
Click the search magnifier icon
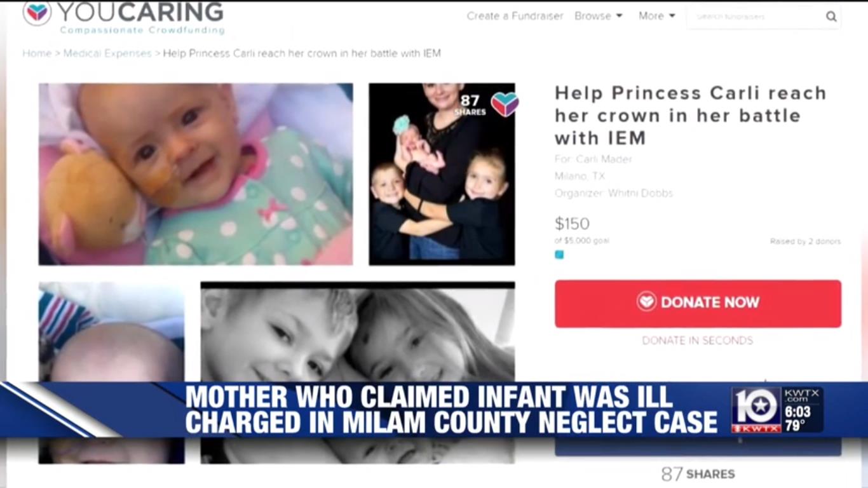click(x=831, y=17)
